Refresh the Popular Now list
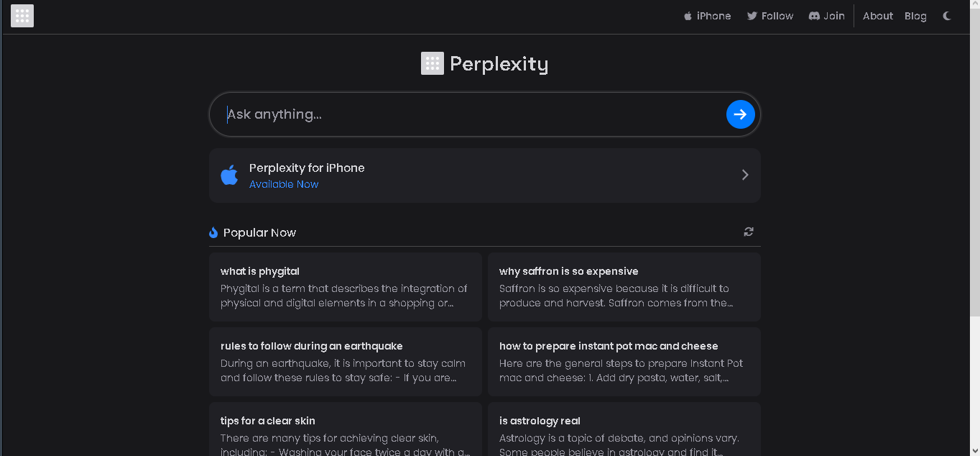This screenshot has height=456, width=980. [749, 232]
